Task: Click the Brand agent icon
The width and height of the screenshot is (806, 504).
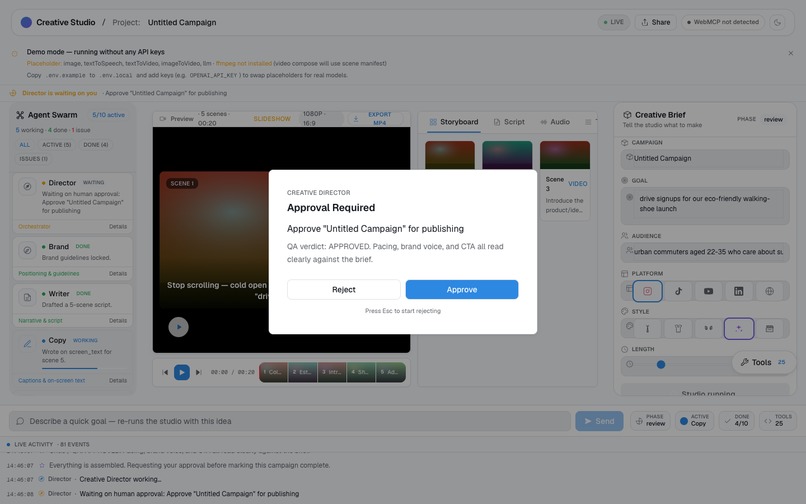Action: pyautogui.click(x=27, y=250)
